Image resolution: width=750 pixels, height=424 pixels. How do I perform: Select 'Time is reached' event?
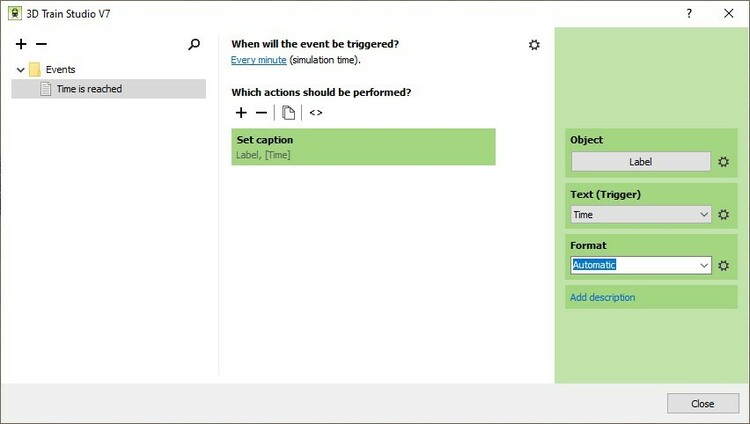click(89, 89)
